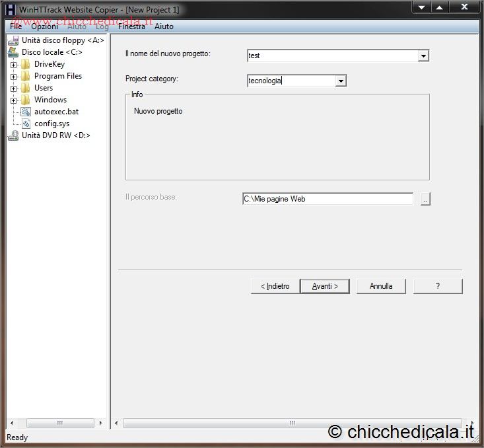This screenshot has width=484, height=448.
Task: Browse base path with the '..' button
Action: [x=425, y=199]
